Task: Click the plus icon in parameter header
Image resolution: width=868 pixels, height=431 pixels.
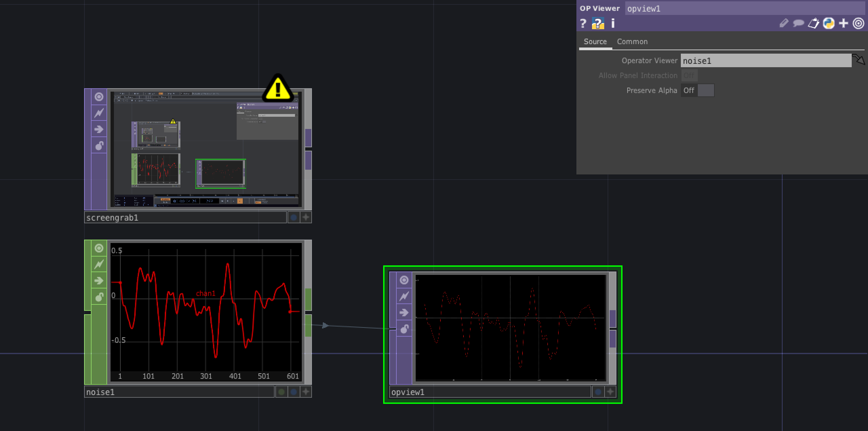Action: tap(843, 23)
